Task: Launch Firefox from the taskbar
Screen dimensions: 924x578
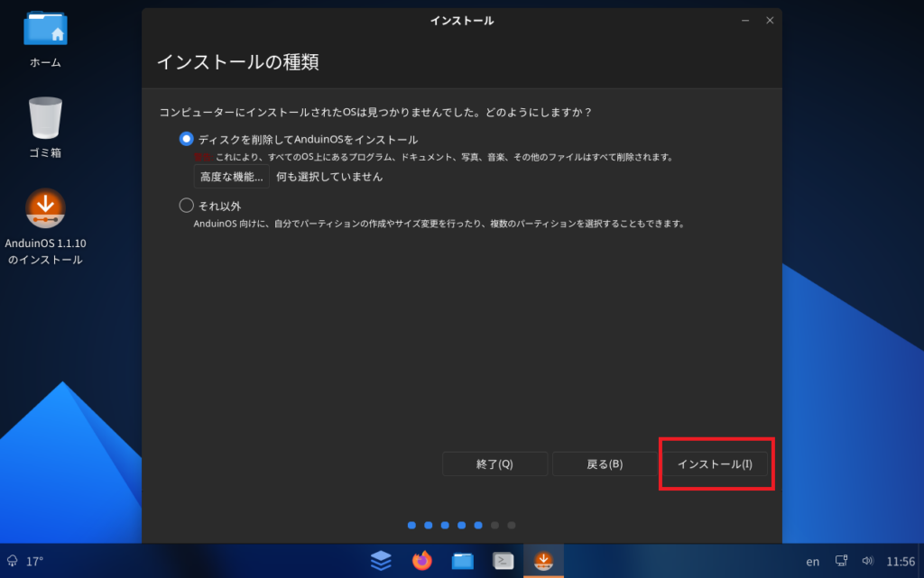Action: pos(421,561)
